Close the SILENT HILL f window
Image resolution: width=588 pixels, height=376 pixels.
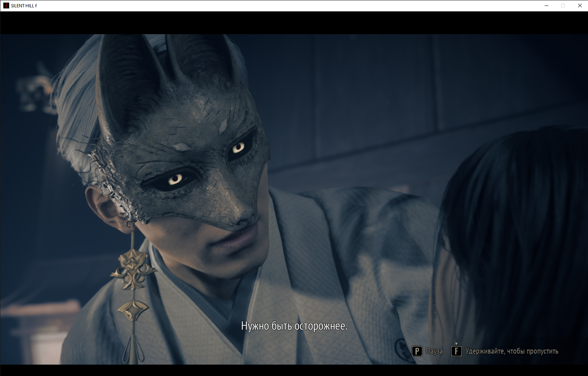coord(580,6)
